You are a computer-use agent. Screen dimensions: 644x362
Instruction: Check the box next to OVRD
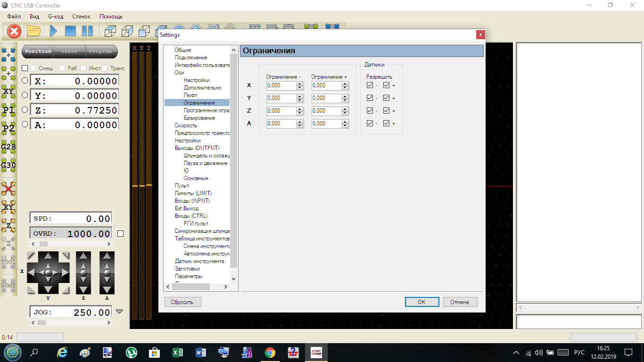pos(120,233)
